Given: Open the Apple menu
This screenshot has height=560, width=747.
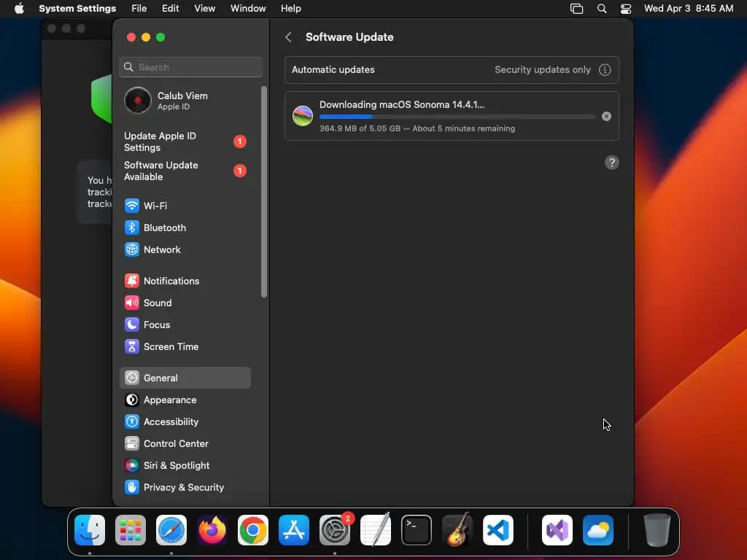Looking at the screenshot, I should (19, 9).
